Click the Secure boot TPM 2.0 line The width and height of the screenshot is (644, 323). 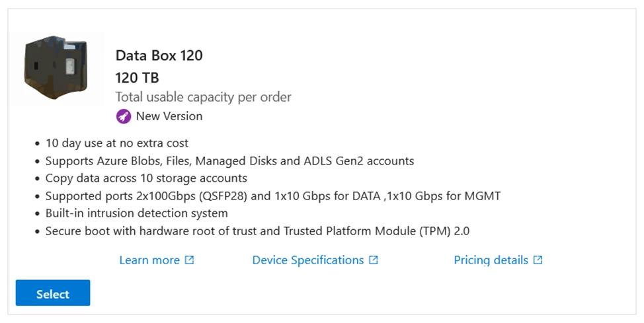(257, 231)
